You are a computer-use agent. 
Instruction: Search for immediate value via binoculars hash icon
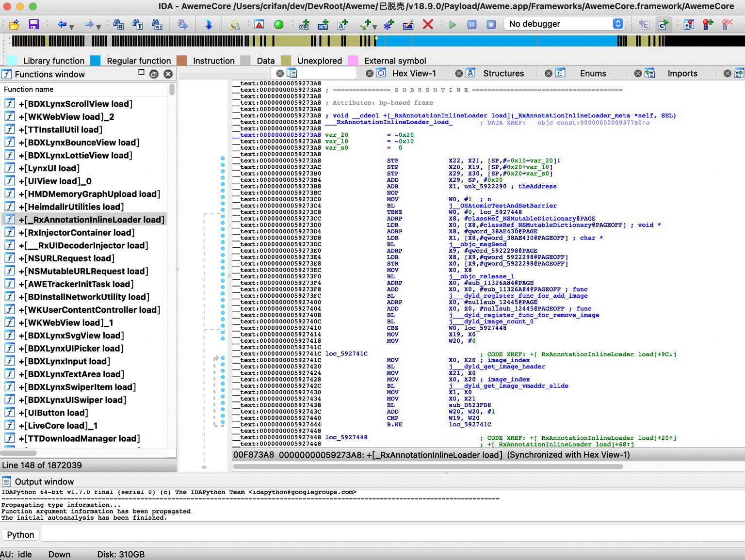click(118, 24)
